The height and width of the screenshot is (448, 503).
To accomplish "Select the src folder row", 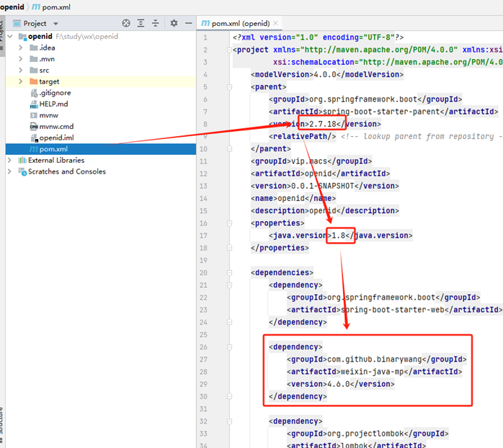I will pyautogui.click(x=101, y=70).
